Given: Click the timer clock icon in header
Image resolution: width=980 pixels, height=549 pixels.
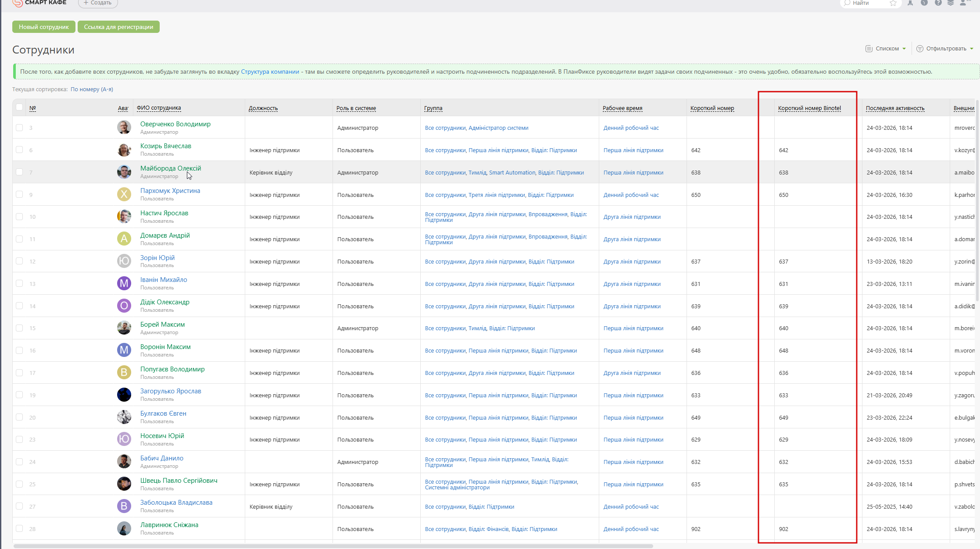Looking at the screenshot, I should (x=924, y=3).
